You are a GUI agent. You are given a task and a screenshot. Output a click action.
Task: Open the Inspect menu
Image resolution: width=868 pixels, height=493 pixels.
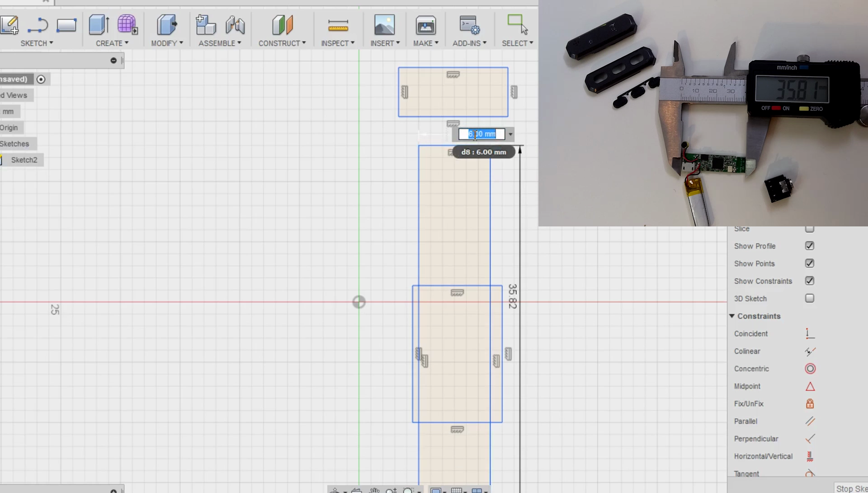(338, 43)
